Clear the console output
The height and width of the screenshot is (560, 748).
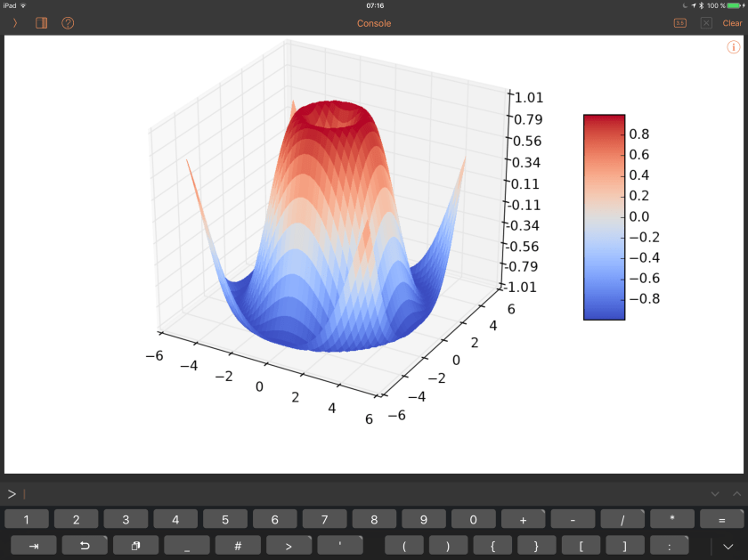tap(732, 23)
